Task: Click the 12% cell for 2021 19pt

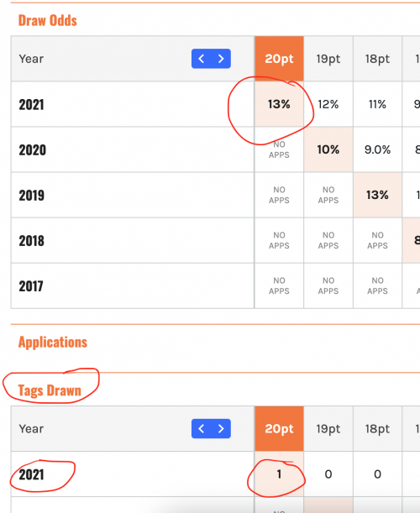Action: [328, 104]
